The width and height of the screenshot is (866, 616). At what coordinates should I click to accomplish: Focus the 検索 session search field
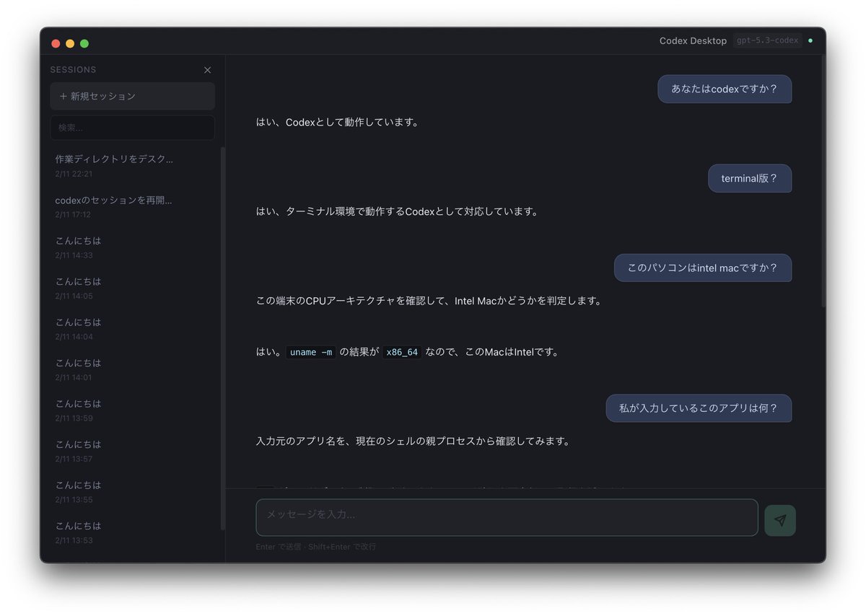pos(133,128)
